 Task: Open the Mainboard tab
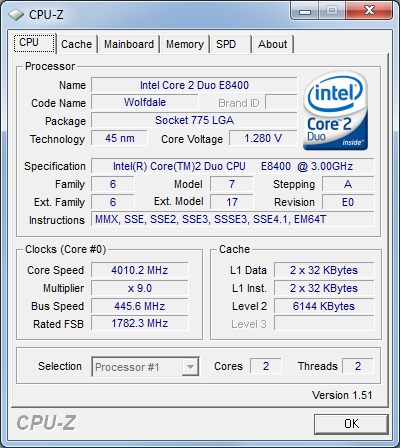point(129,44)
